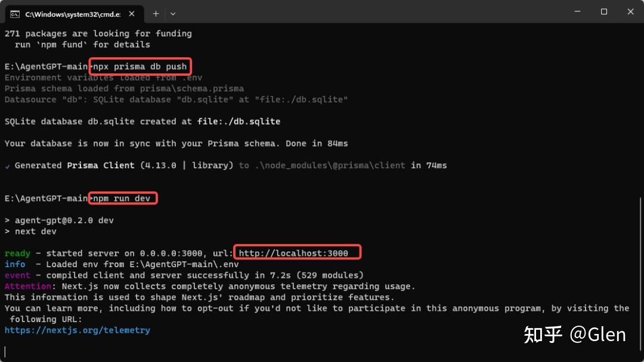
Task: Click the green ready status label
Action: pyautogui.click(x=17, y=253)
